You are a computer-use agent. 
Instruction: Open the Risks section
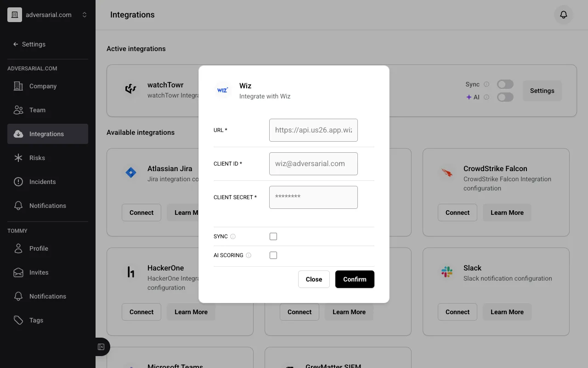(x=48, y=158)
